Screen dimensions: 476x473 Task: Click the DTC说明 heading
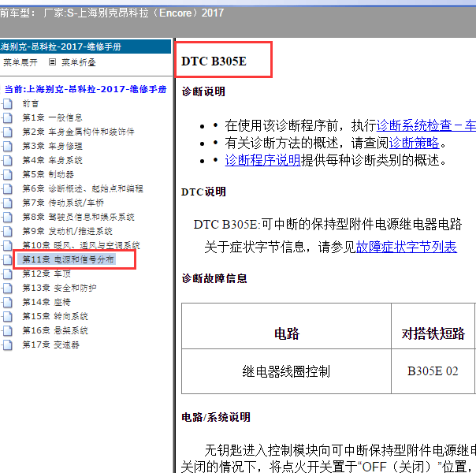203,192
